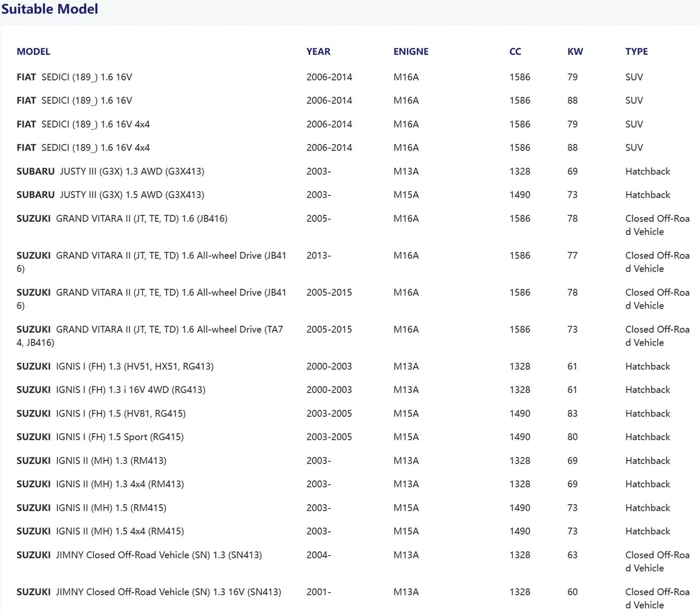Select the CC column header
Image resolution: width=700 pixels, height=613 pixels.
[515, 52]
